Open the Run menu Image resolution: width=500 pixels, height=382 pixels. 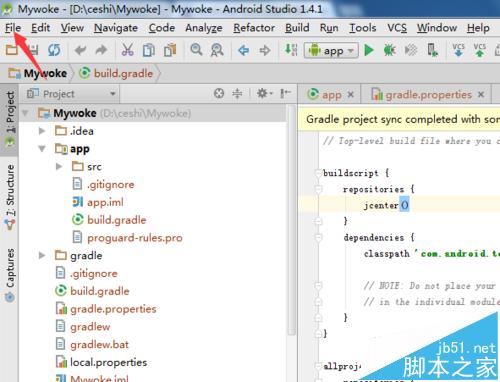329,28
